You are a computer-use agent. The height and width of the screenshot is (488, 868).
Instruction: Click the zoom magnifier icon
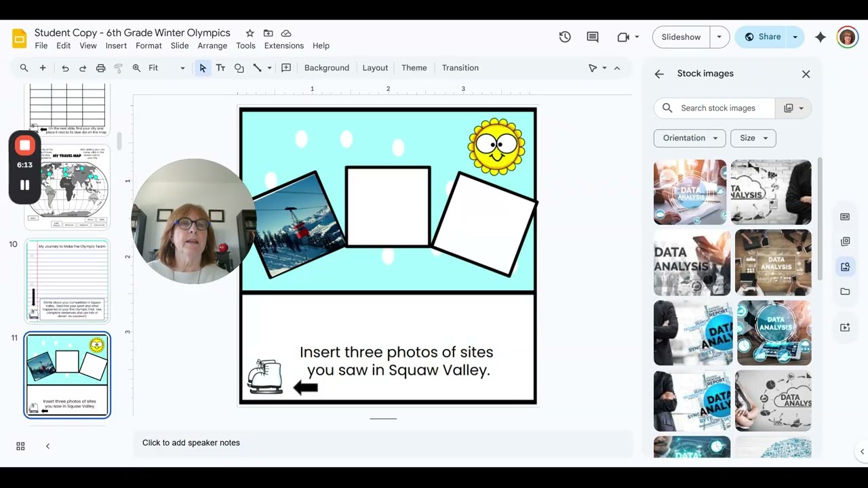tap(136, 68)
